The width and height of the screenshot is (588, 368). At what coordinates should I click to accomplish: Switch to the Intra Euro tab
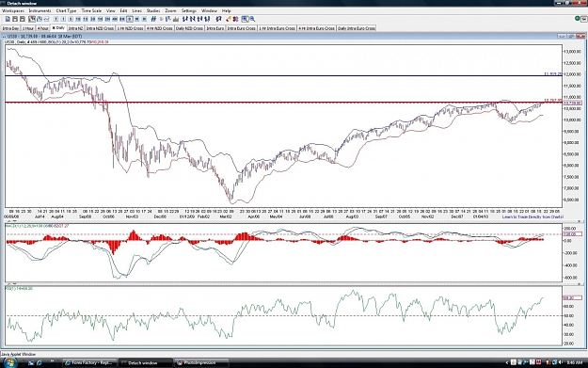pos(215,28)
